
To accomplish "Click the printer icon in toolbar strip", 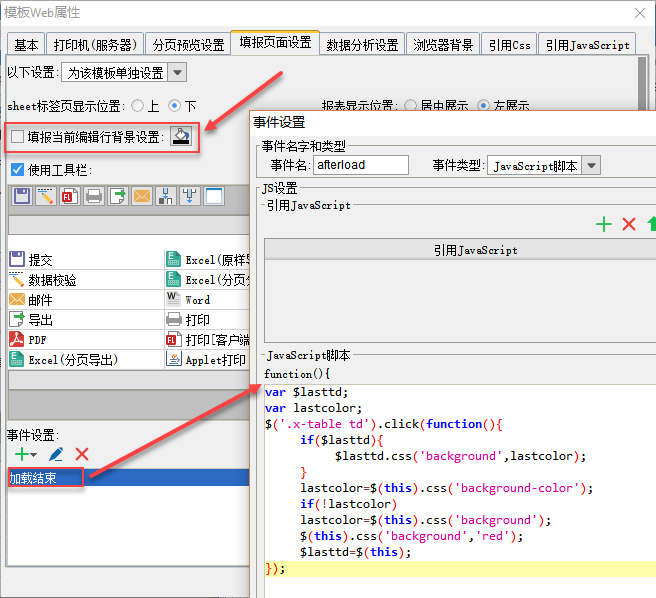I will coord(94,196).
